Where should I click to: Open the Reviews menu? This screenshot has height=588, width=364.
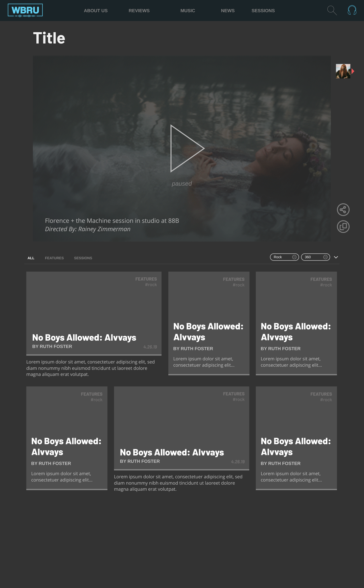pos(139,11)
